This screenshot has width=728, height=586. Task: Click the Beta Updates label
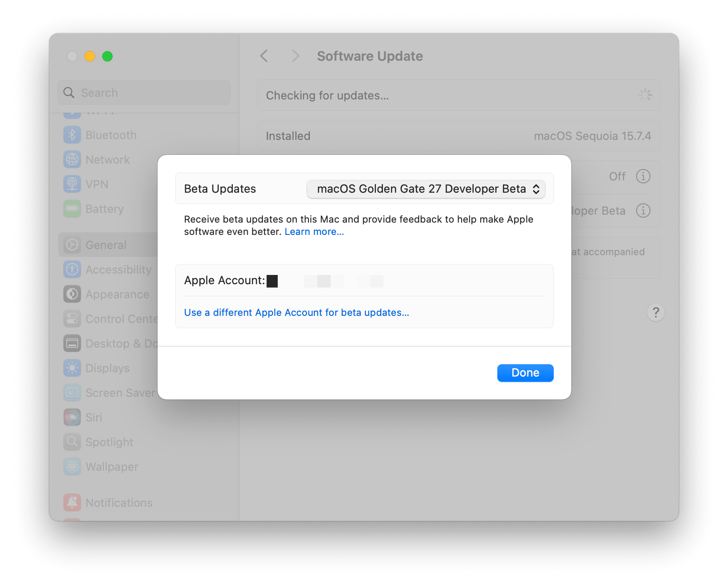coord(220,189)
